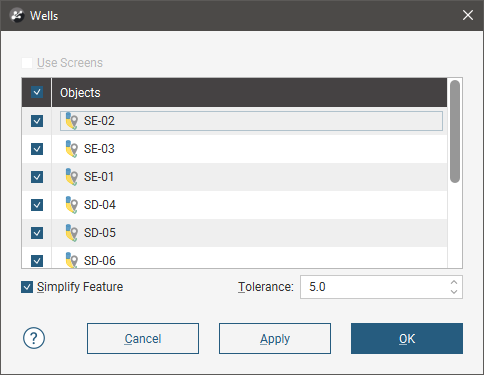
Task: Click the Apply button
Action: (275, 338)
